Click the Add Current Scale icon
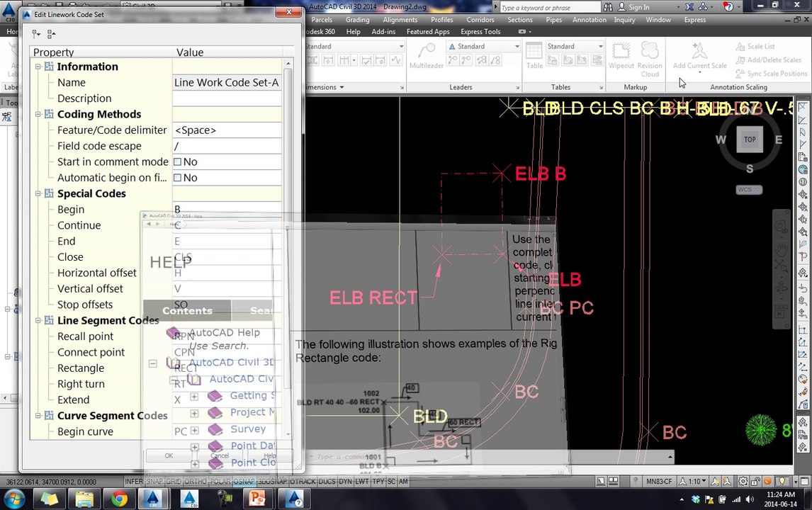This screenshot has height=510, width=812. tap(699, 52)
